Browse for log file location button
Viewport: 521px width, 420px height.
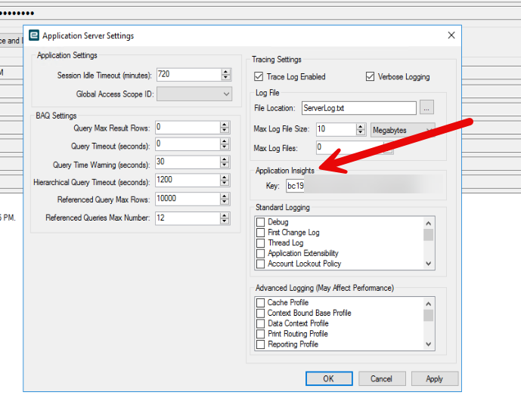426,108
